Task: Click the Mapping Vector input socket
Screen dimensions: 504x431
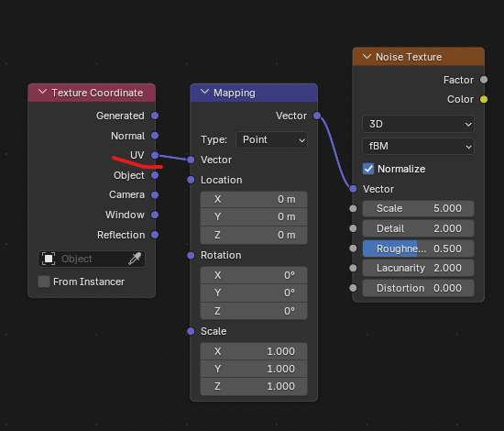Action: [191, 160]
